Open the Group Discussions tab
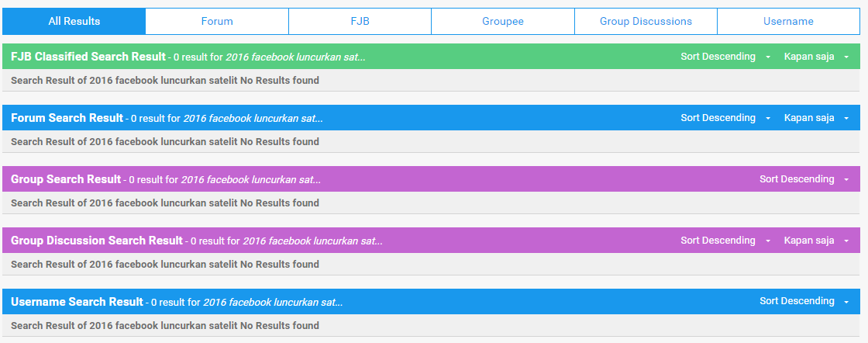The height and width of the screenshot is (343, 868). [x=646, y=22]
